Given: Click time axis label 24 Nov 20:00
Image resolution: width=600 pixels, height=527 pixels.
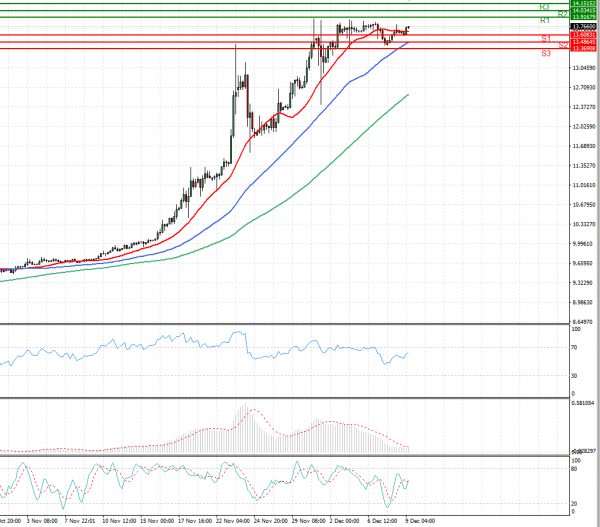Looking at the screenshot, I should coord(271,521).
